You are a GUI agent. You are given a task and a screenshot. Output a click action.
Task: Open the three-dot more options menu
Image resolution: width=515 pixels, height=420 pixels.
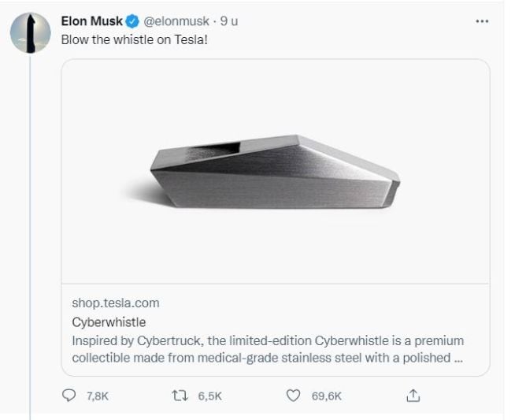coord(483,21)
